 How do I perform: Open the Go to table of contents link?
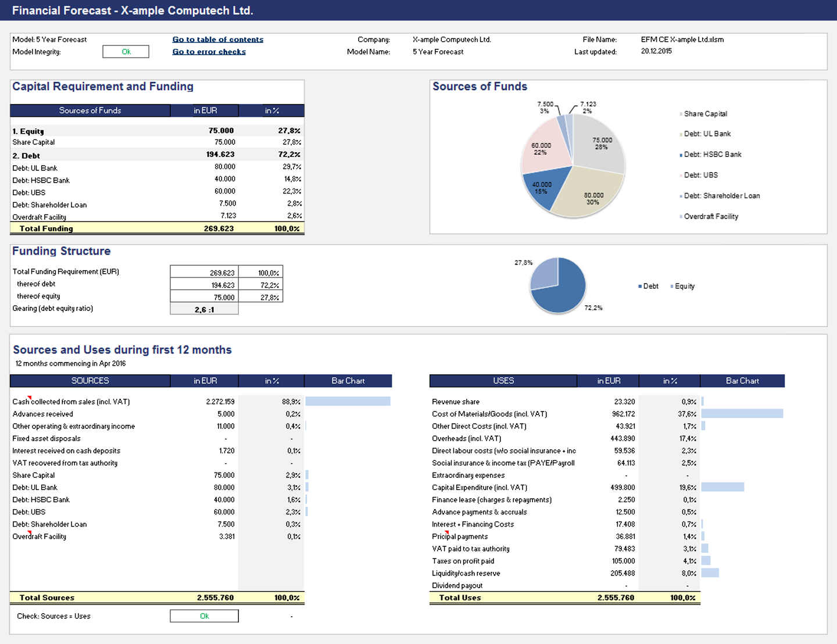pos(217,40)
